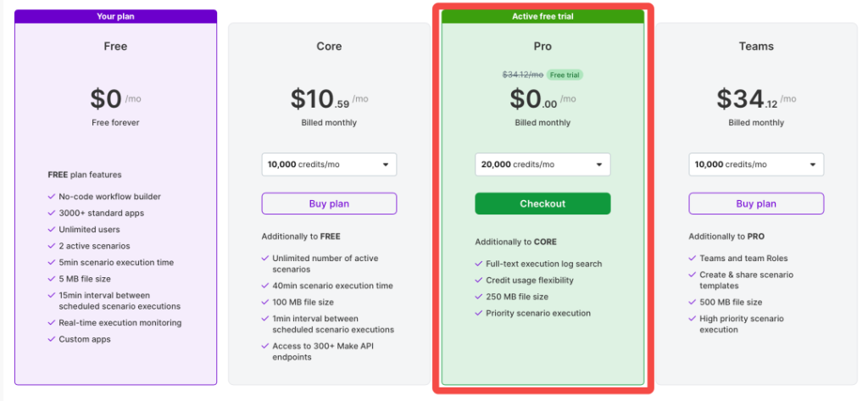This screenshot has height=401, width=868.
Task: Open the Core plan credits dropdown
Action: coord(329,164)
